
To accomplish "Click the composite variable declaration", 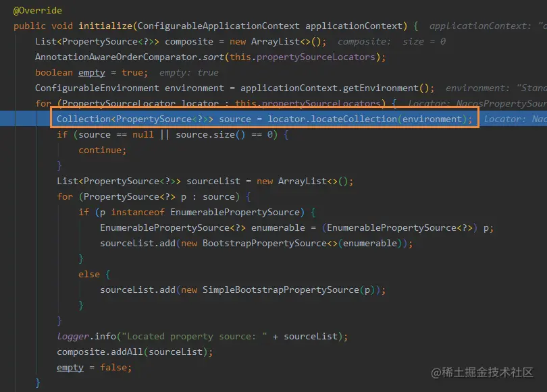I will [x=188, y=41].
